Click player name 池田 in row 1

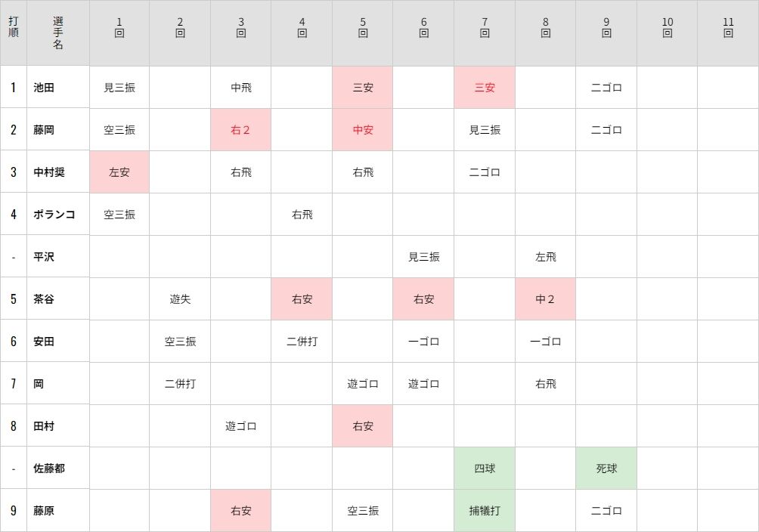point(44,88)
